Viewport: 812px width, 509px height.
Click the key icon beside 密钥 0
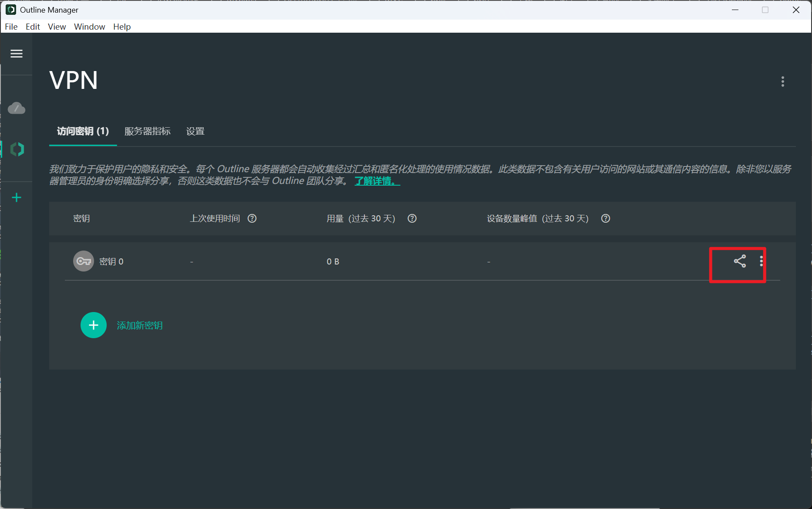84,261
